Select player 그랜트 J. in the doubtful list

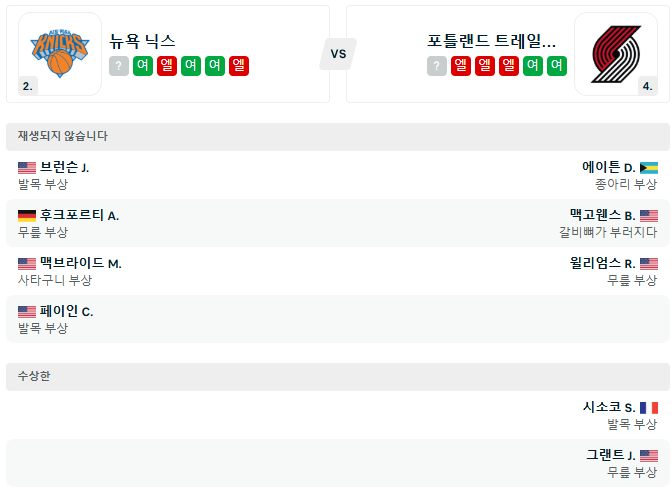[610, 455]
